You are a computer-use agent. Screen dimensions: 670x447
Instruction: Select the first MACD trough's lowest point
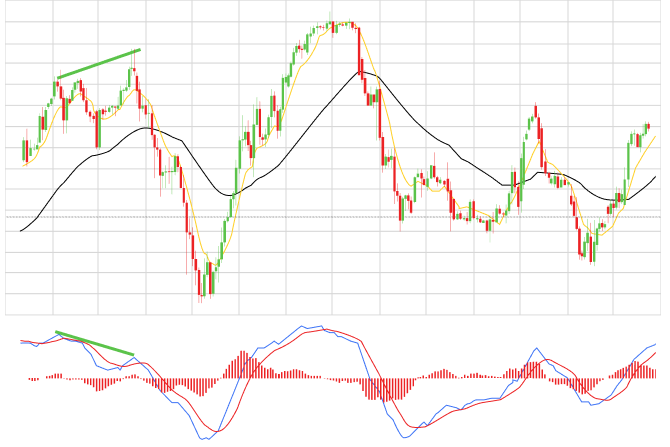[205, 438]
